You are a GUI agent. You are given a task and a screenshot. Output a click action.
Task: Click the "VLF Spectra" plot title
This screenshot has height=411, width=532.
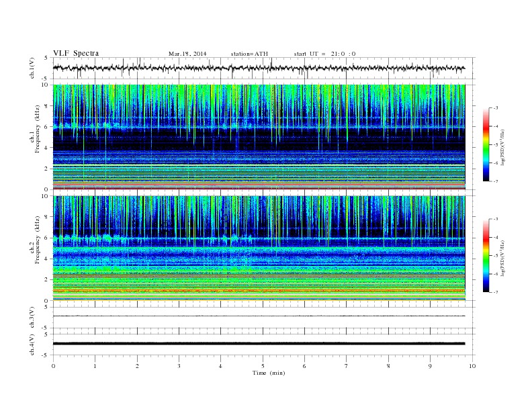click(76, 53)
